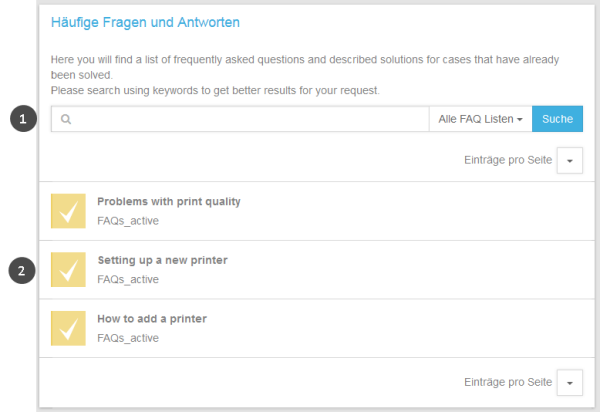This screenshot has width=600, height=412.
Task: Click top Einträge pro Seite label text
Action: (x=508, y=160)
